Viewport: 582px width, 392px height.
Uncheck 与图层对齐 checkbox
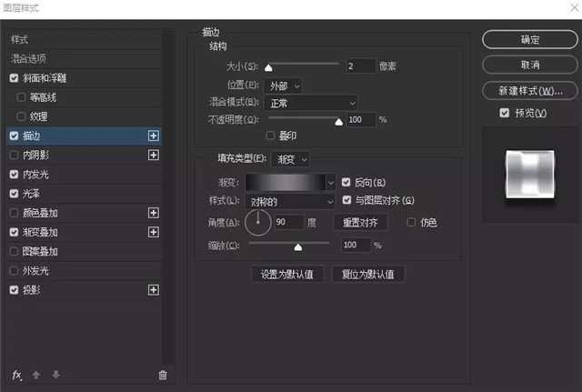pos(346,200)
